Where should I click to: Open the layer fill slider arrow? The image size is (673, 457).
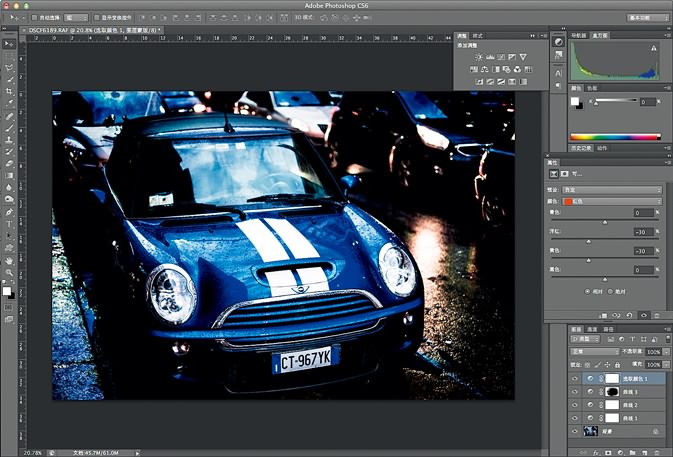(666, 365)
